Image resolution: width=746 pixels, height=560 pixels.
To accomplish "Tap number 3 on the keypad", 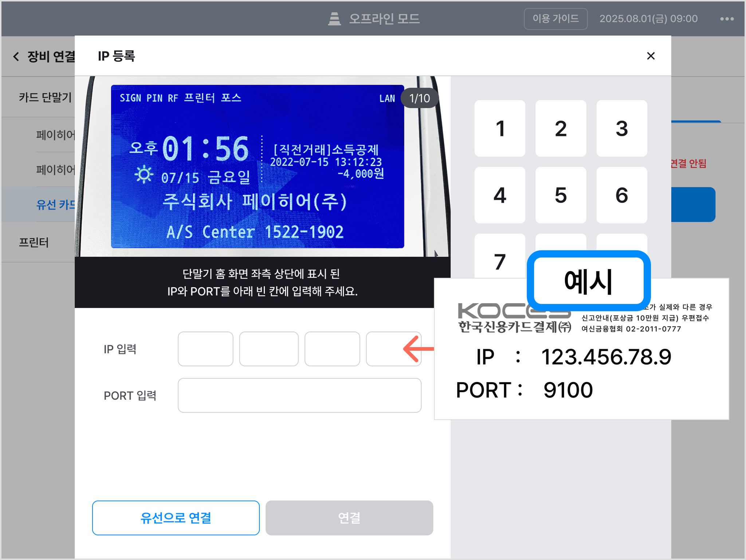I will pos(622,129).
